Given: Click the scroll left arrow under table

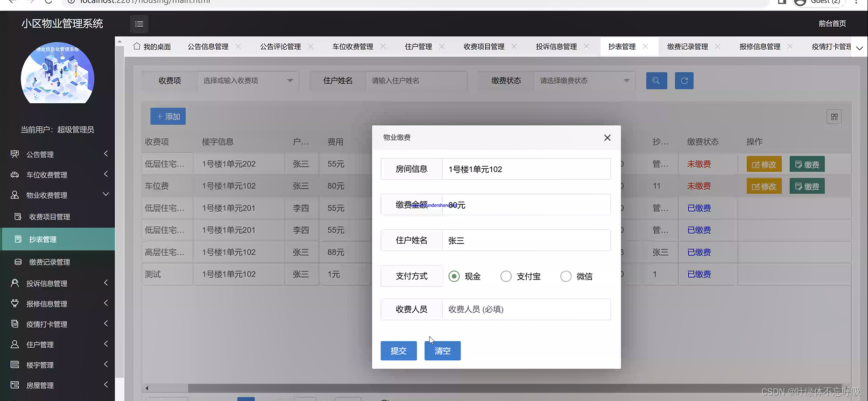Looking at the screenshot, I should 147,388.
